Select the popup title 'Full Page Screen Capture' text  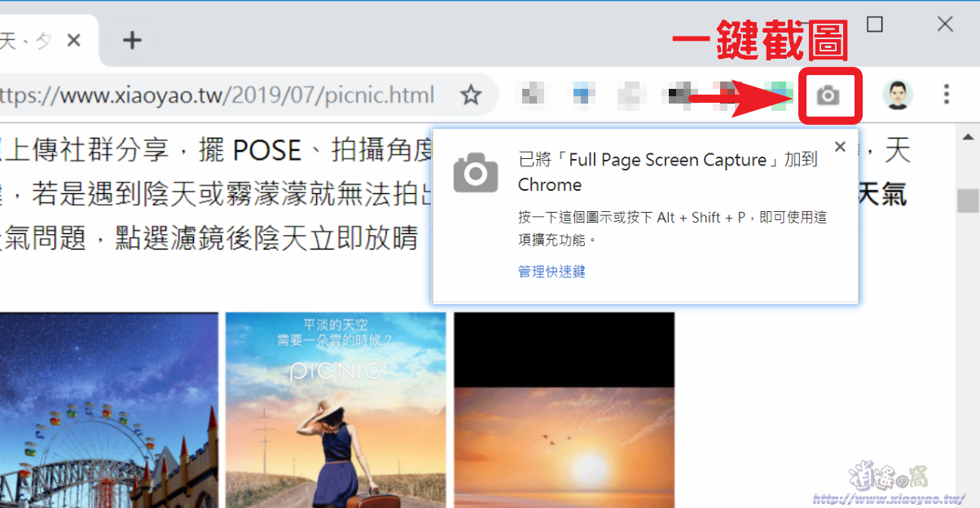tap(668, 160)
